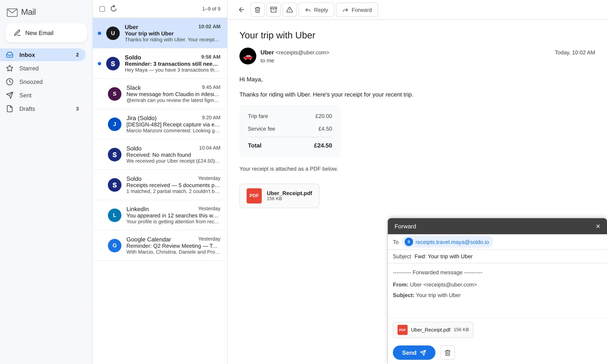Delete the open email with trash icon
The image size is (607, 364).
(258, 10)
